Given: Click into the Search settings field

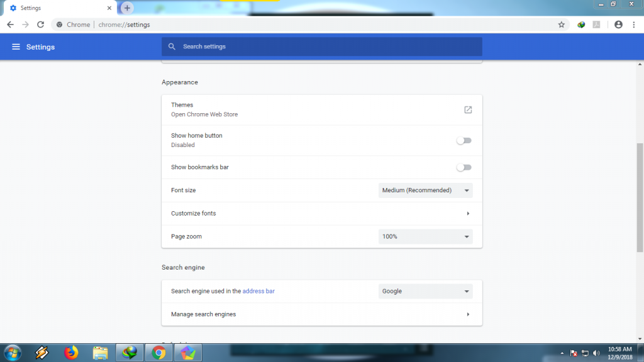Looking at the screenshot, I should pyautogui.click(x=327, y=47).
